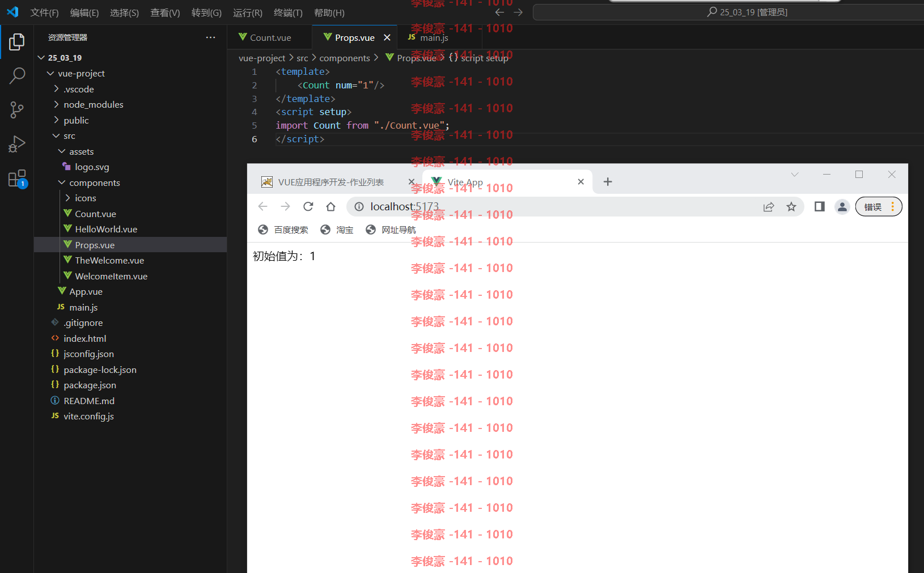Open App.vue in the file tree

130,291
